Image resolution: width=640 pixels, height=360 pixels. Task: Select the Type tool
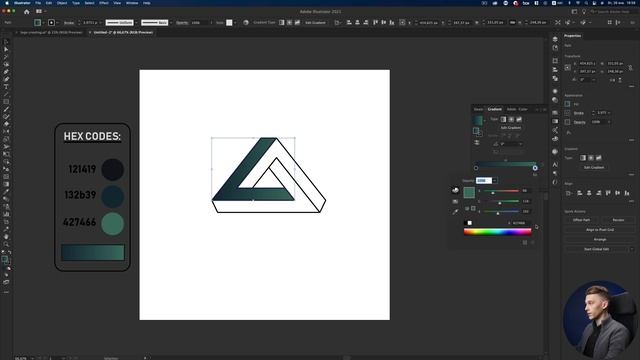(6, 87)
